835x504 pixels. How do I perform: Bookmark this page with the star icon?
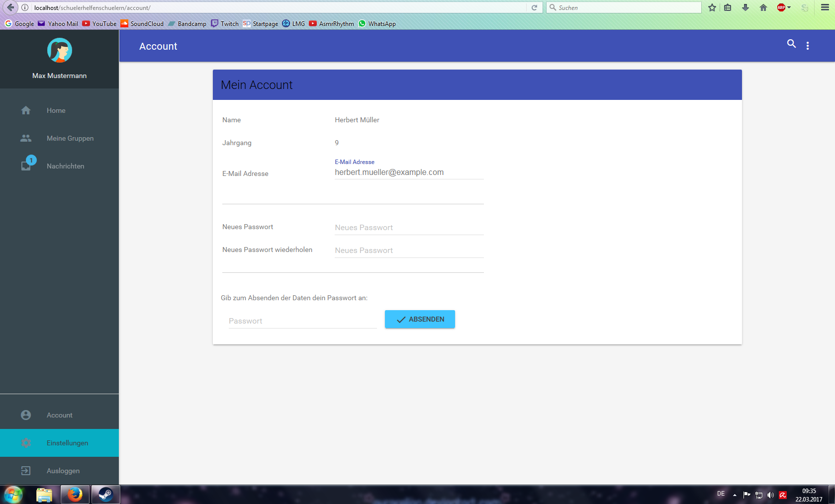click(x=712, y=7)
